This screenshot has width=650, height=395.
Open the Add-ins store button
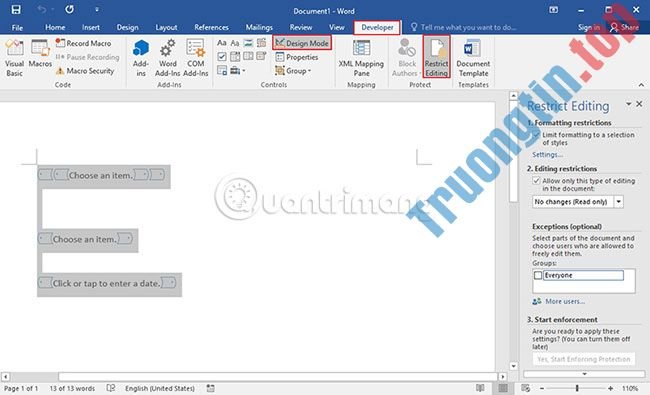[141, 58]
